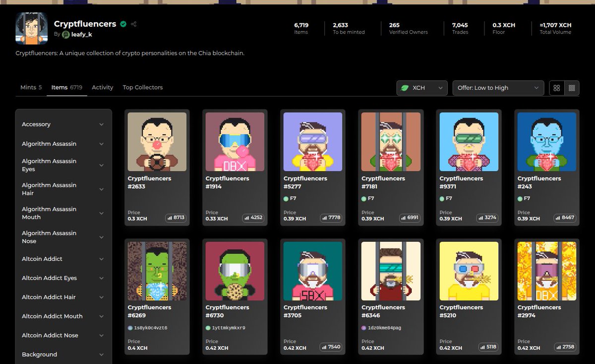
Task: Select the Items 6719 tab
Action: pyautogui.click(x=67, y=87)
